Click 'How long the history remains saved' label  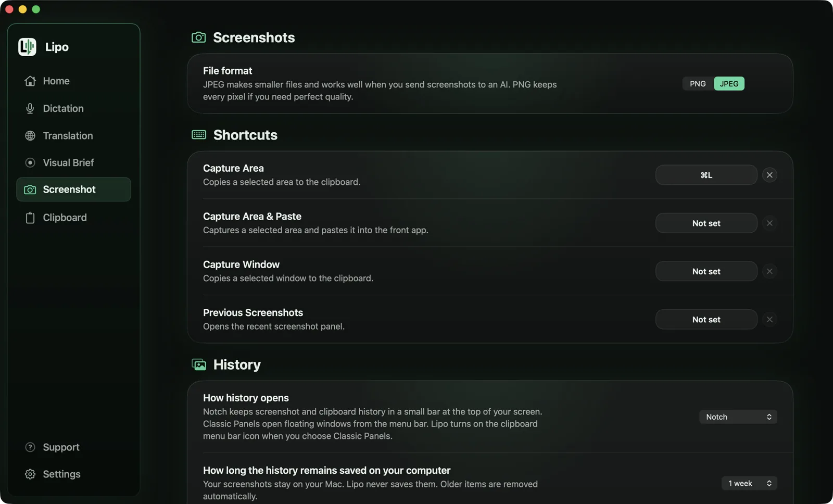point(326,470)
